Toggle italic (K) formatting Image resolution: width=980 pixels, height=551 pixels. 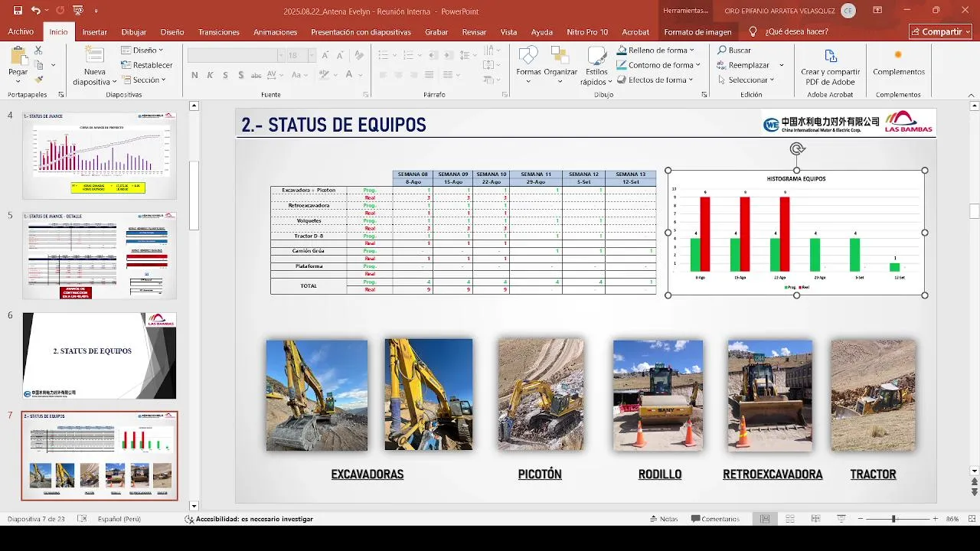point(211,75)
